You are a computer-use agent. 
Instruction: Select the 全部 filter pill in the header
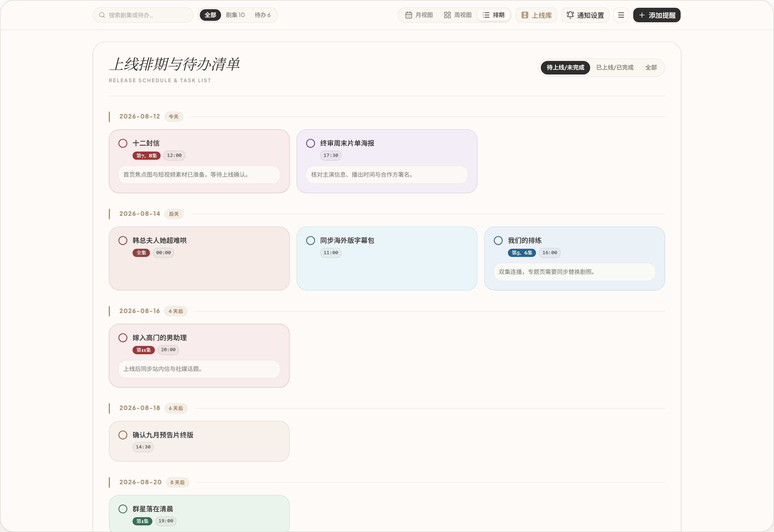[x=210, y=15]
